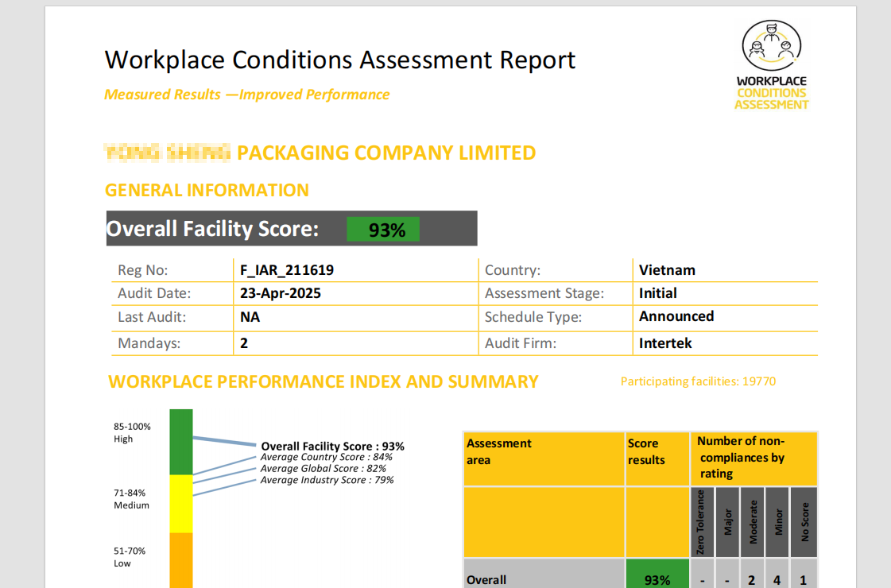Click the Audit Firm value Intertek
Image resolution: width=891 pixels, height=588 pixels.
click(665, 343)
